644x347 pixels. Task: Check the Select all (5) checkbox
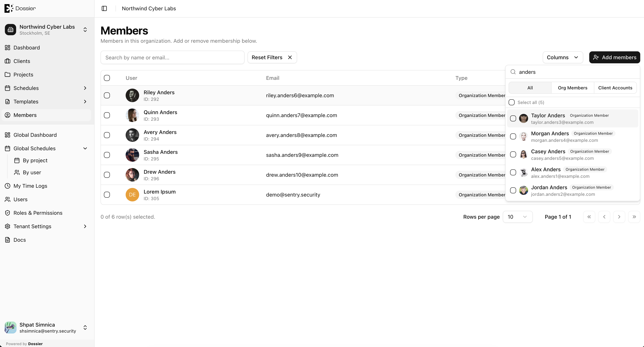click(511, 102)
